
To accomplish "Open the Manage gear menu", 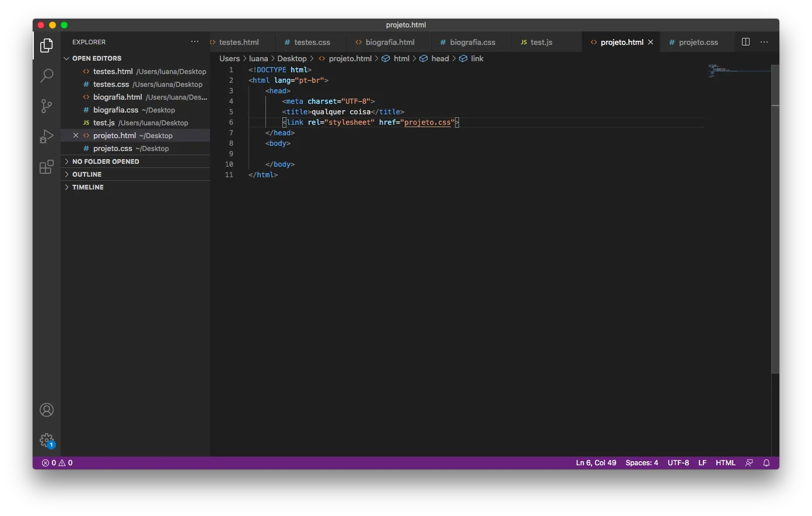I will [x=47, y=440].
